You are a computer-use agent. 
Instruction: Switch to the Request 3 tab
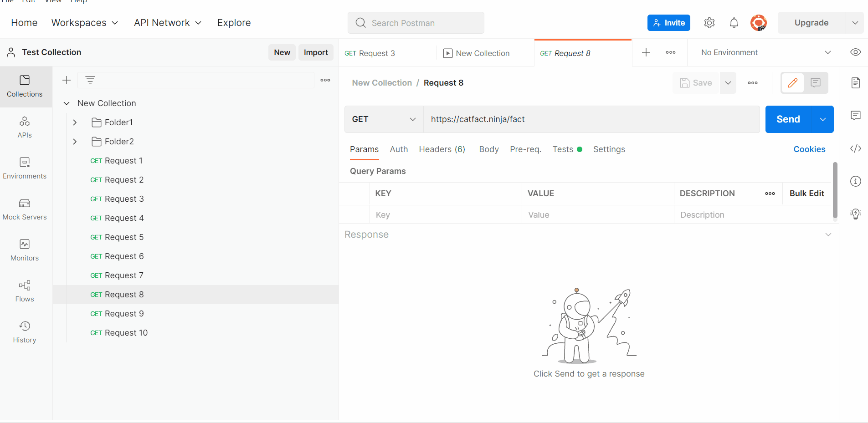[370, 53]
